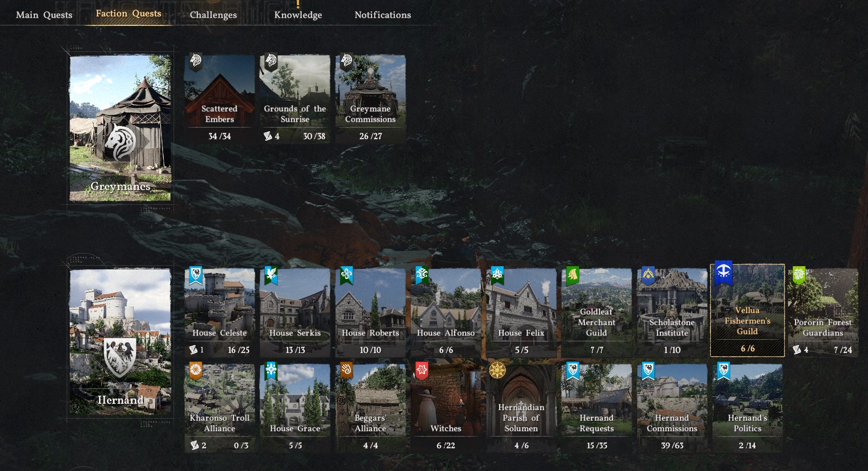Click the Hernand's Politics banner icon
The width and height of the screenshot is (868, 471).
point(724,370)
